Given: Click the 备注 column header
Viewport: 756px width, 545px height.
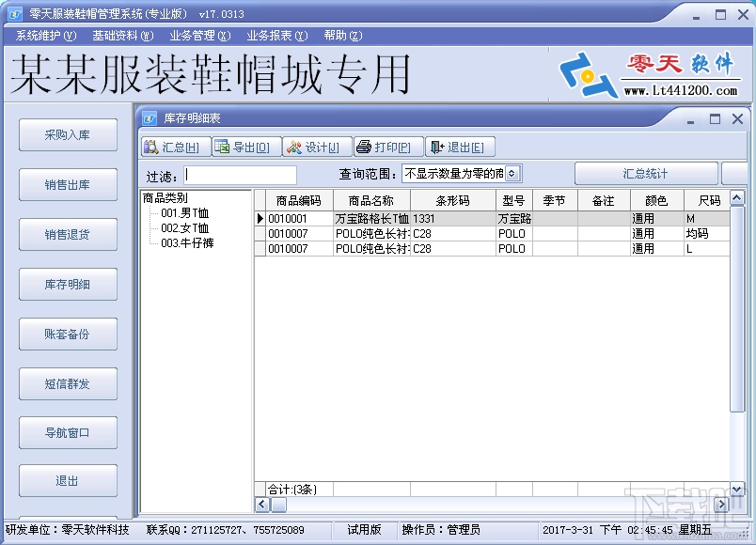Looking at the screenshot, I should tap(604, 200).
